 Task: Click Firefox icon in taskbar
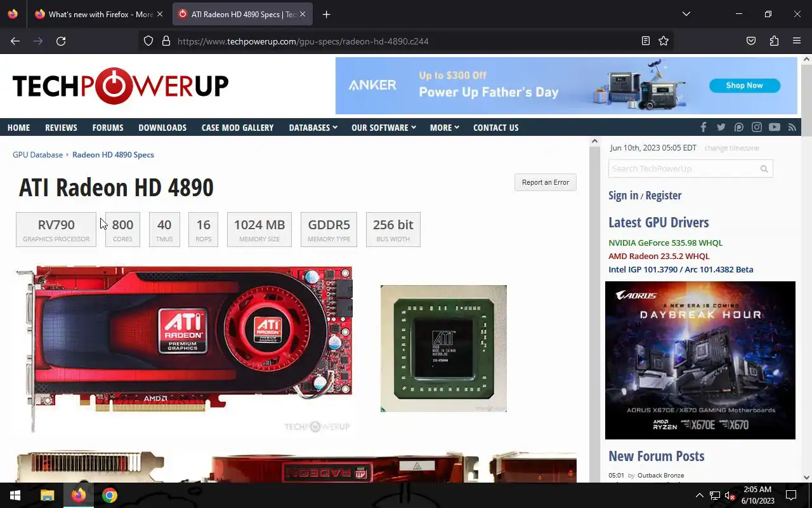[x=79, y=495]
